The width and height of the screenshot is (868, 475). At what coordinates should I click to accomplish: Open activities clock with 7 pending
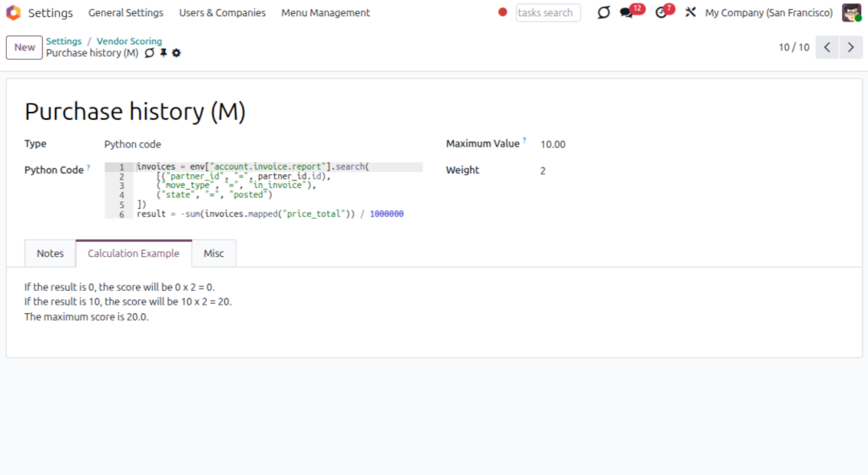[x=661, y=13]
